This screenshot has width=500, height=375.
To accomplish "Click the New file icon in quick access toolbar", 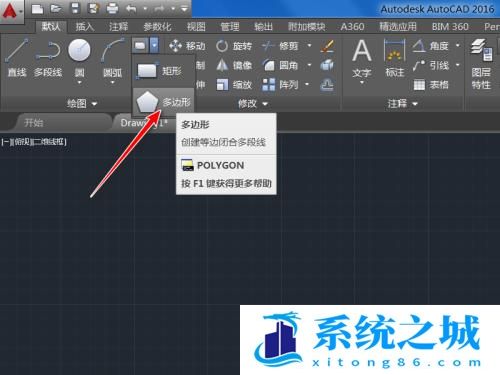I will (37, 8).
